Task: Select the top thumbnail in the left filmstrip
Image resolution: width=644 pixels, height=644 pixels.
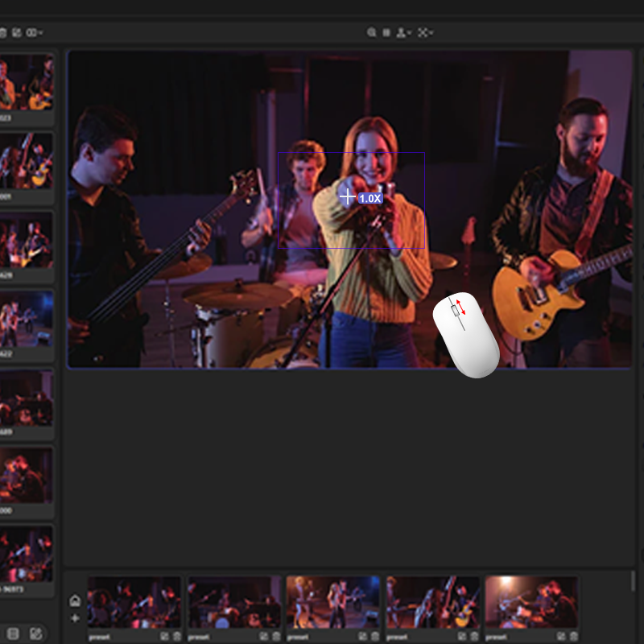Action: click(x=26, y=83)
